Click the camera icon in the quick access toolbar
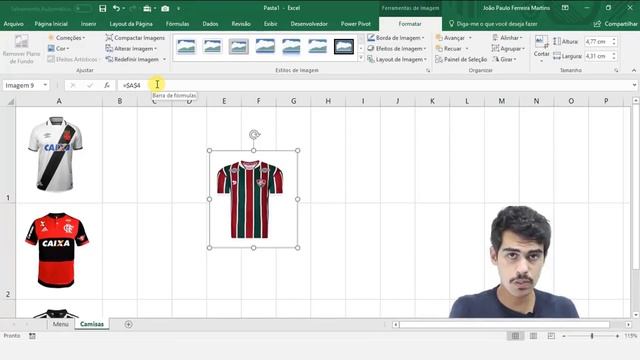This screenshot has height=360, width=640. (x=165, y=8)
